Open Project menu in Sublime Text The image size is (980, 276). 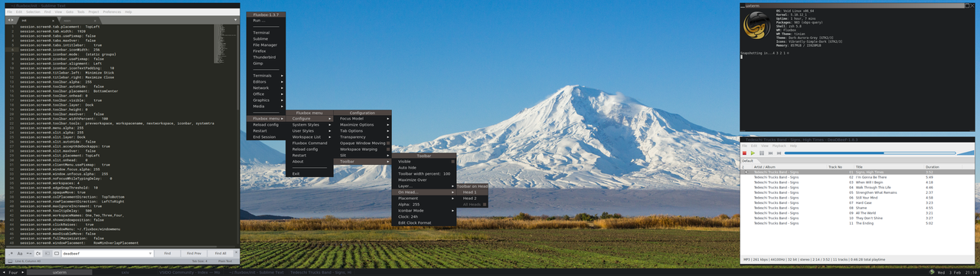click(93, 12)
